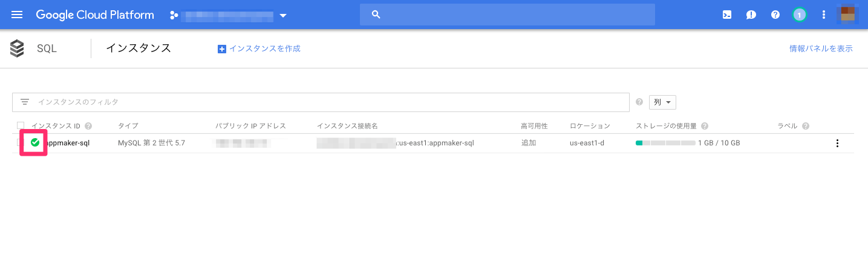Activate Cloud Shell terminal icon
868x275 pixels.
tap(727, 15)
